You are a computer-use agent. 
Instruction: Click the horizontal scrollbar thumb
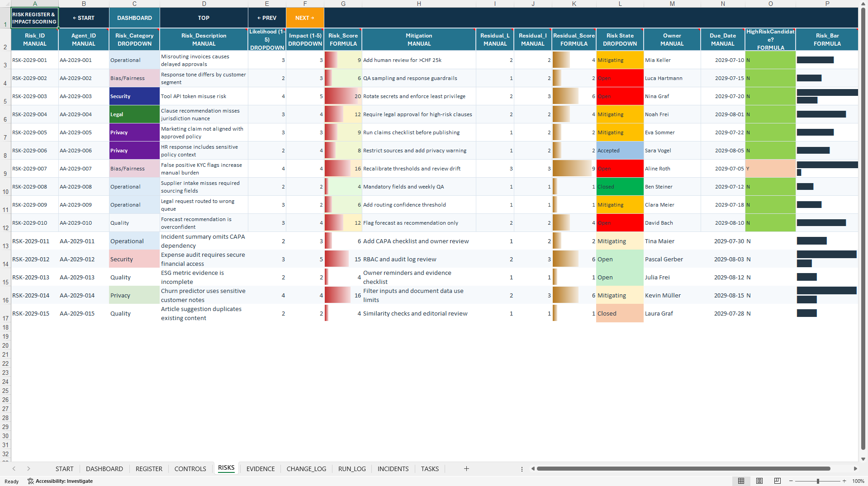tap(683, 469)
